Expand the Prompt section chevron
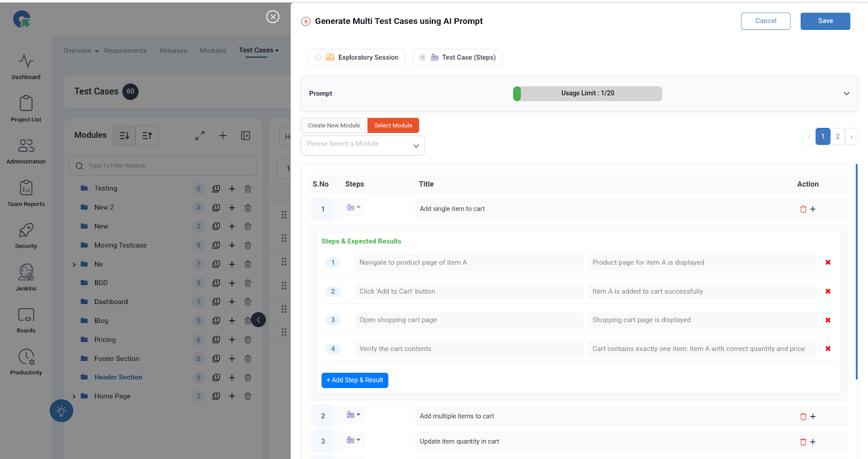868x459 pixels. (846, 94)
